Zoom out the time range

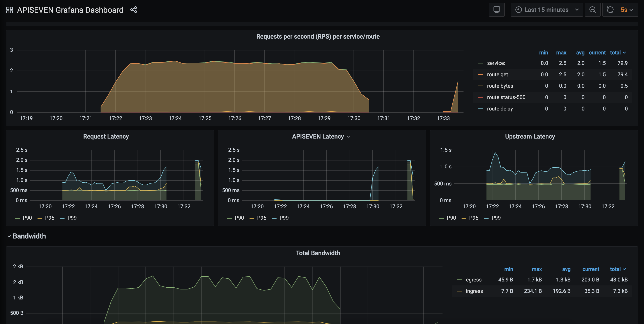[x=593, y=10]
